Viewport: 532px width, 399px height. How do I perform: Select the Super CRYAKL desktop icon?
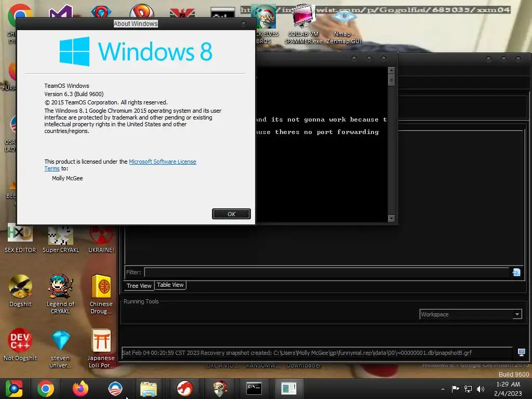(x=61, y=238)
